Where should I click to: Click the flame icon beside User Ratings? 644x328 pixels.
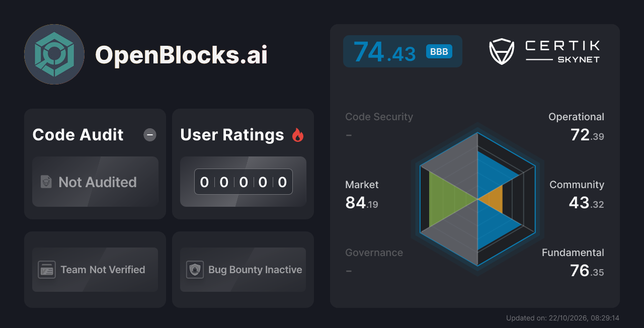point(298,135)
